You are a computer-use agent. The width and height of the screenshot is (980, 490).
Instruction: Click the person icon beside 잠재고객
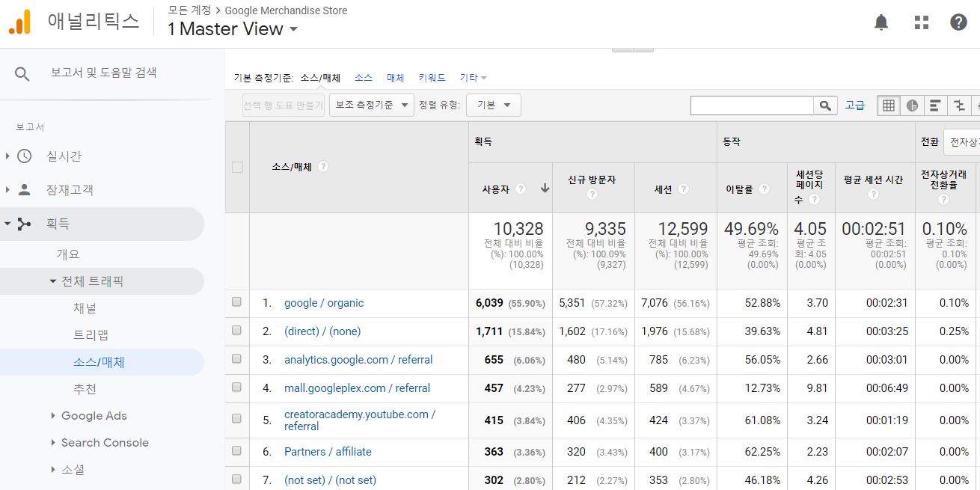pos(25,190)
